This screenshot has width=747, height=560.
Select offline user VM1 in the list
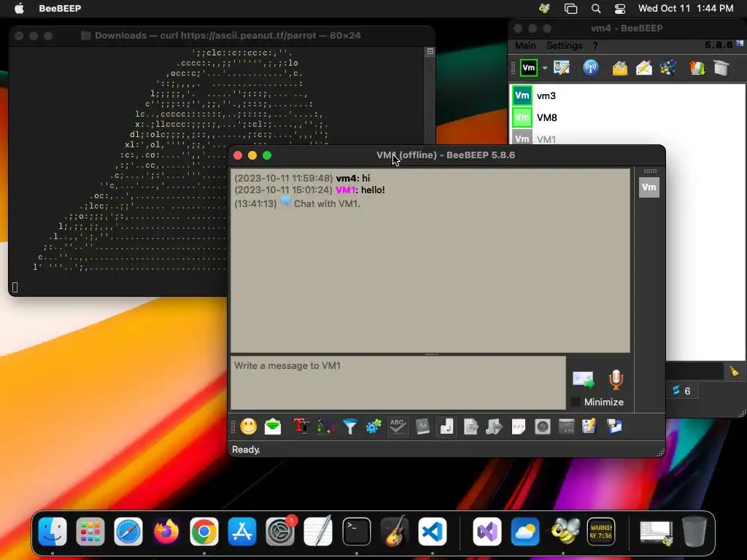click(x=628, y=139)
